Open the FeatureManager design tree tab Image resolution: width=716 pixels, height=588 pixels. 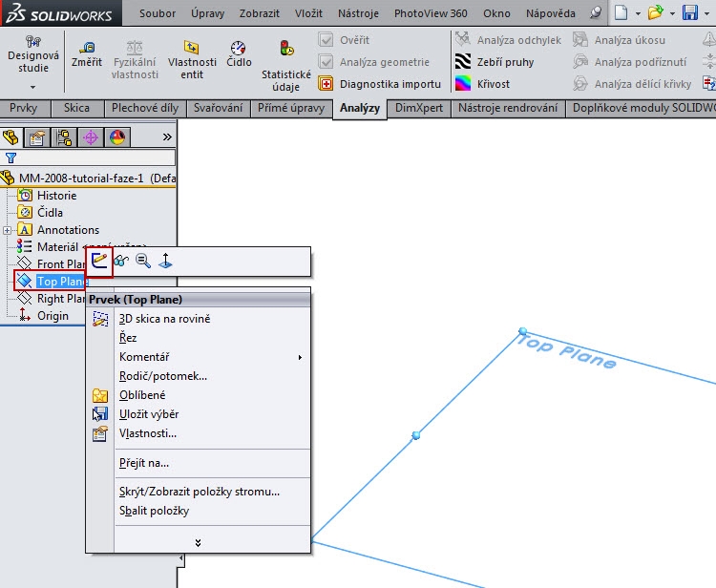[11, 137]
